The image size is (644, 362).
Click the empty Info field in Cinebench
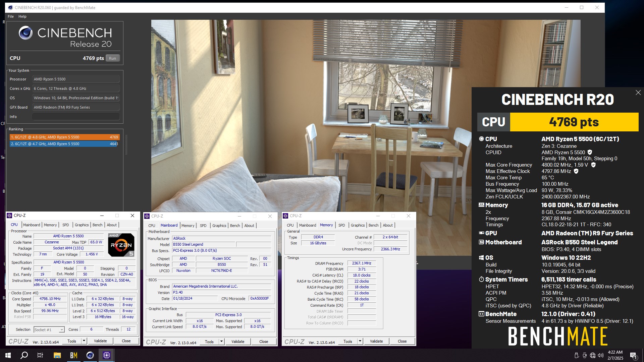coord(76,117)
